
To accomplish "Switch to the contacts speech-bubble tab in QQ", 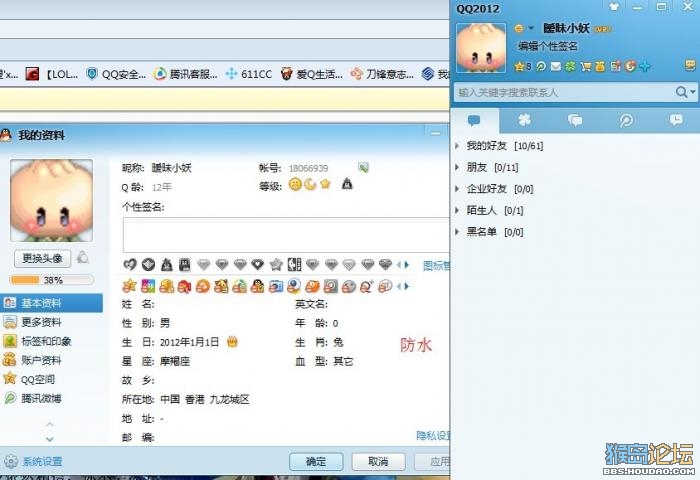I will (474, 120).
